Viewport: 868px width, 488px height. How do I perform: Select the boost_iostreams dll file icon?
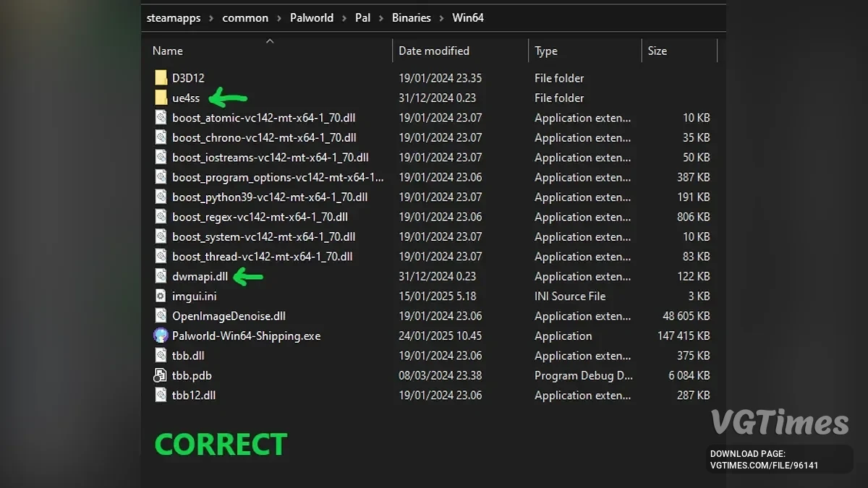(161, 158)
